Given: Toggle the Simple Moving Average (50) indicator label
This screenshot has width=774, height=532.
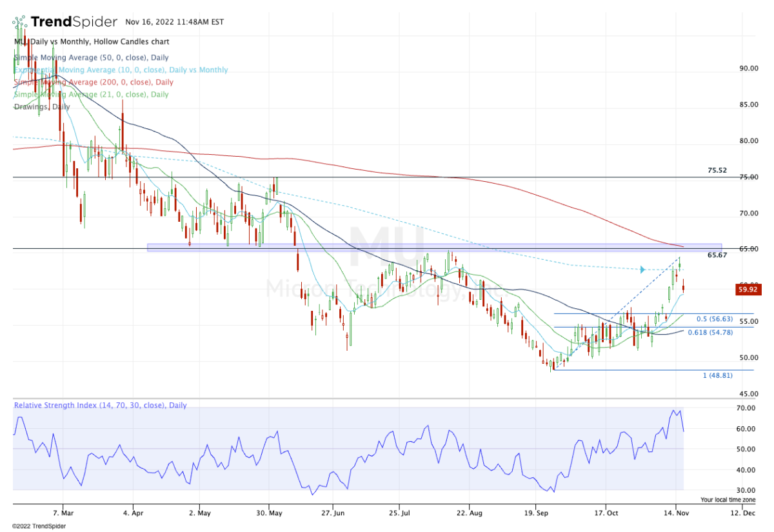Looking at the screenshot, I should click(90, 57).
